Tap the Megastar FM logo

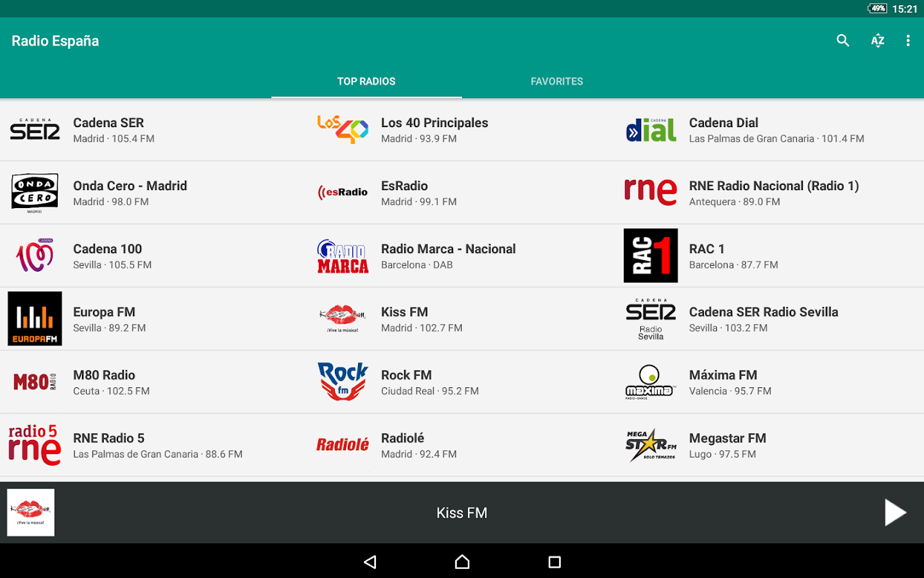click(651, 445)
